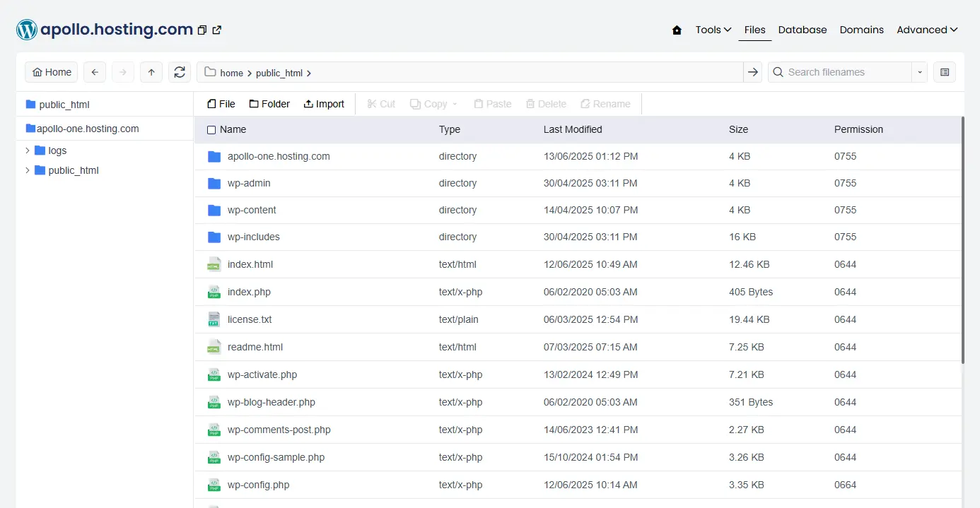Expand the public_html tree node
980x508 pixels.
click(x=28, y=170)
